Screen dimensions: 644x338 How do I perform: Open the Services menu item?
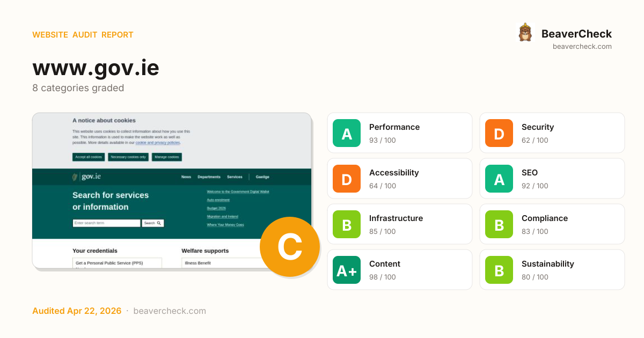point(235,177)
